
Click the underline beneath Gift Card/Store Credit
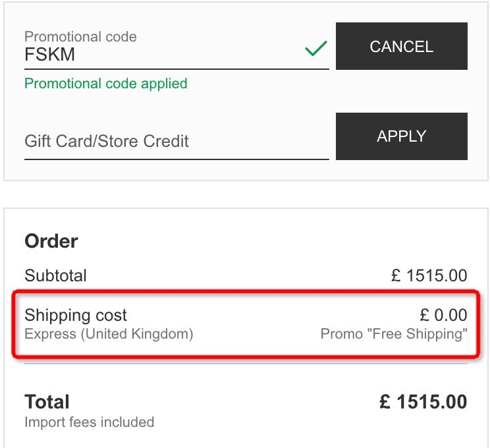(x=177, y=159)
